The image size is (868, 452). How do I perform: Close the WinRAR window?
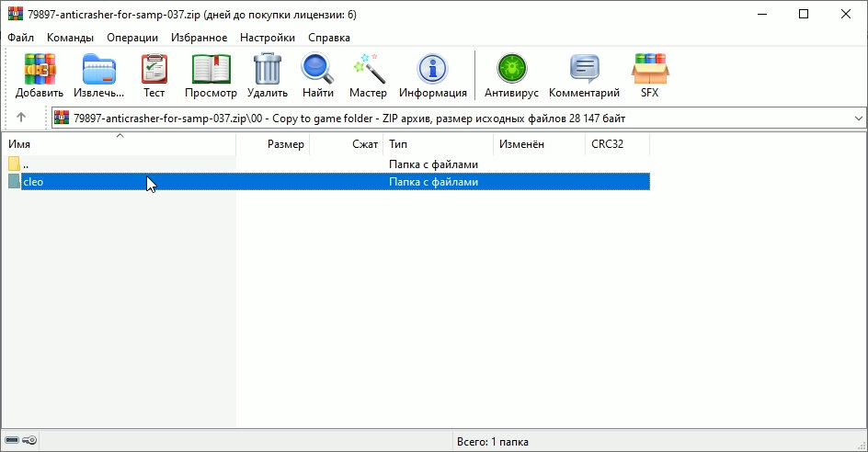click(846, 15)
